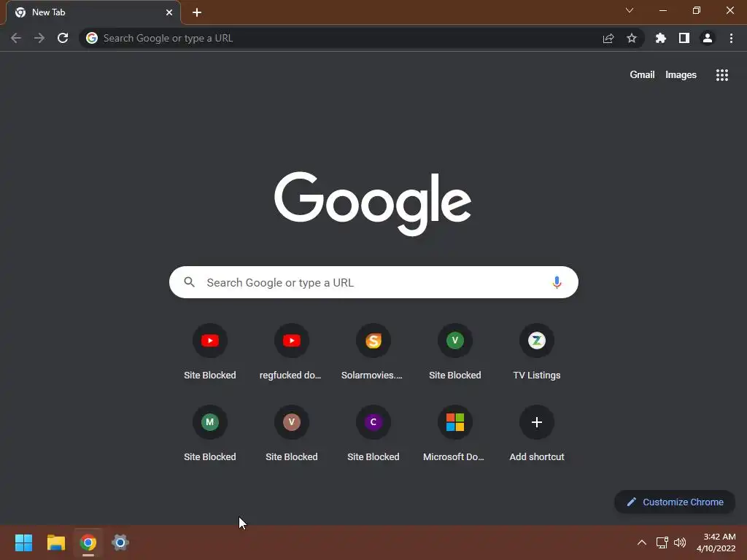This screenshot has width=747, height=560.
Task: Open the Chrome profile avatar
Action: click(708, 38)
